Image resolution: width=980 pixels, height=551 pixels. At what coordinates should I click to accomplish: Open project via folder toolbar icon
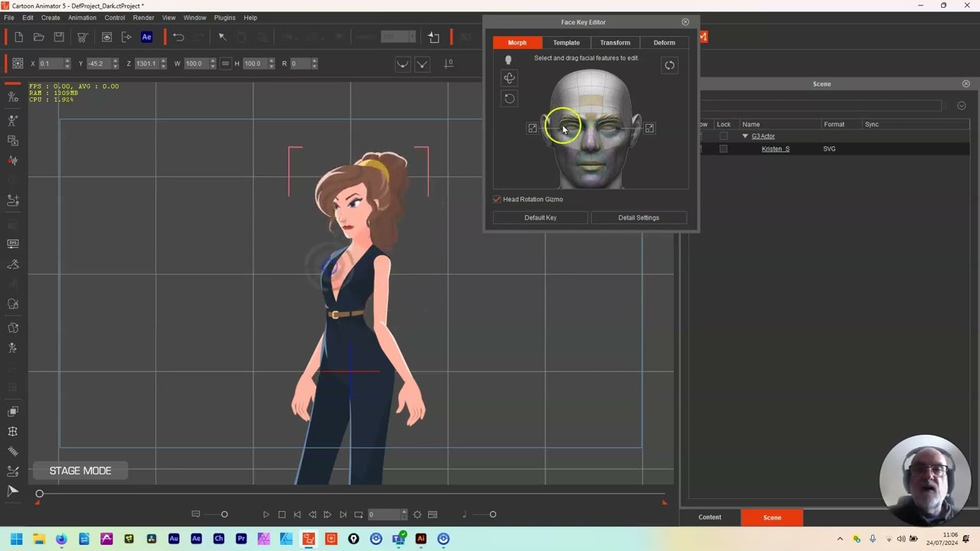pyautogui.click(x=38, y=37)
